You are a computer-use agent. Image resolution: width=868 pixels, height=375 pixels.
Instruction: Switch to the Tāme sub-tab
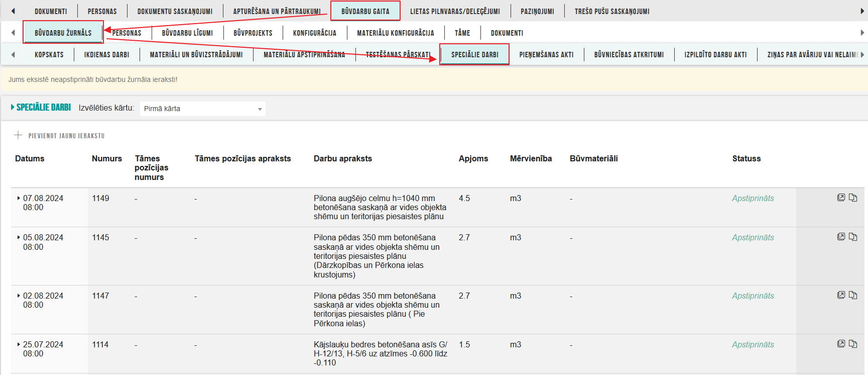[x=462, y=33]
